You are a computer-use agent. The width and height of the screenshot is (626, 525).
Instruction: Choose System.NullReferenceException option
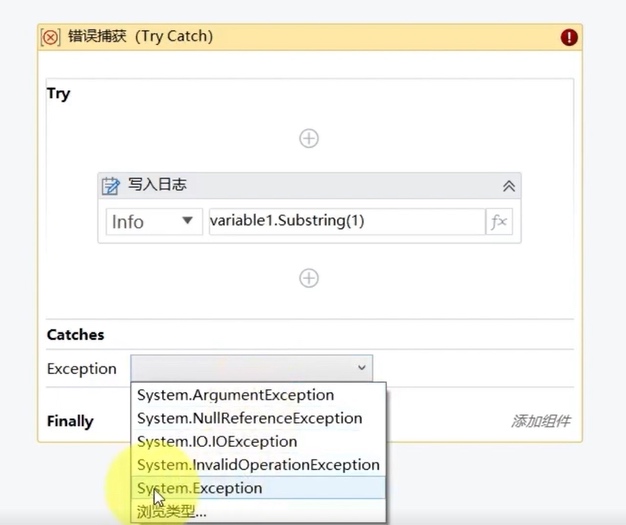coord(249,418)
